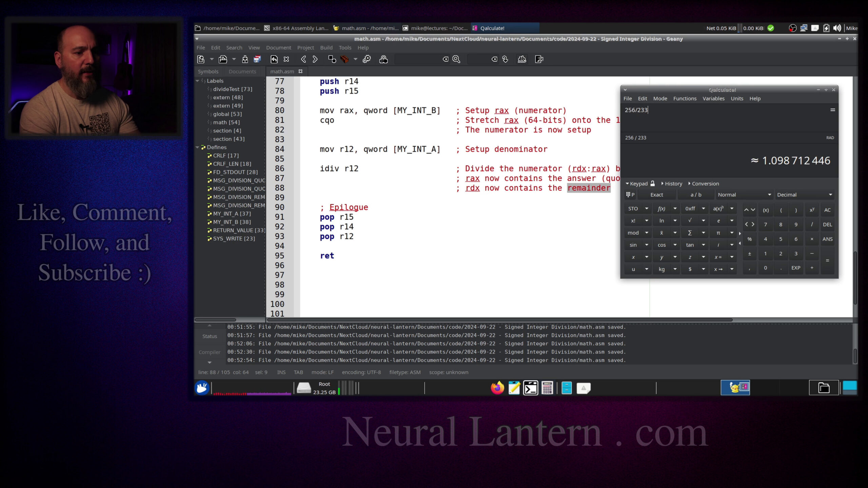This screenshot has height=488, width=868.
Task: Click the magnifier find icon in toolbar
Action: point(456,59)
